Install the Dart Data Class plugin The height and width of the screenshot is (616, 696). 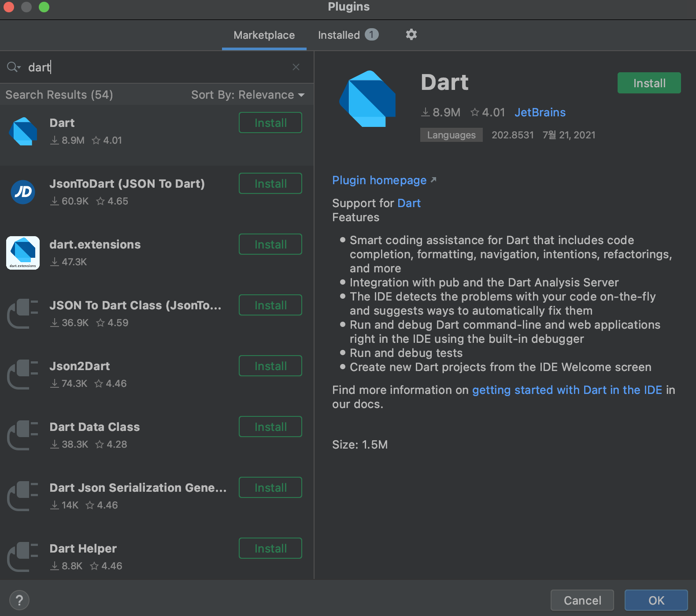tap(270, 427)
